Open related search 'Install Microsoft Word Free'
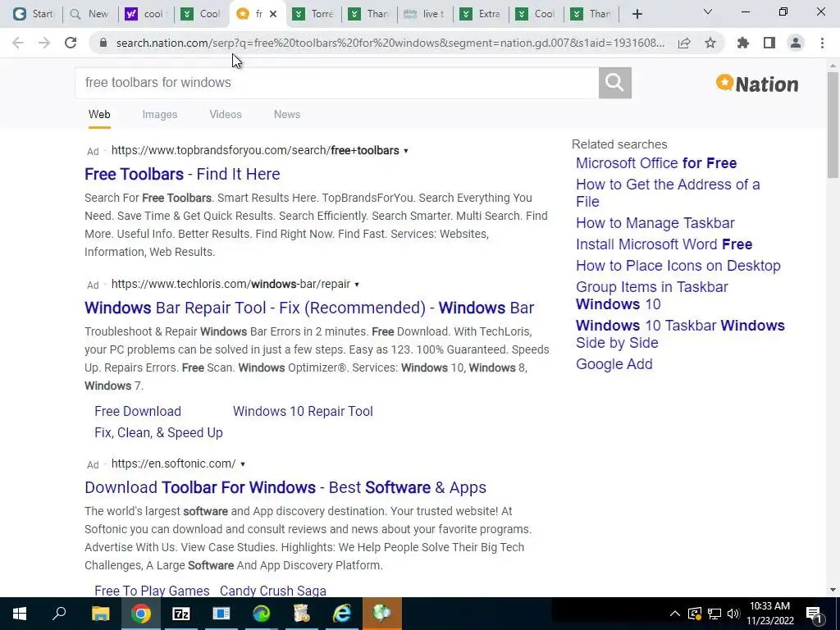840x630 pixels. pos(664,244)
